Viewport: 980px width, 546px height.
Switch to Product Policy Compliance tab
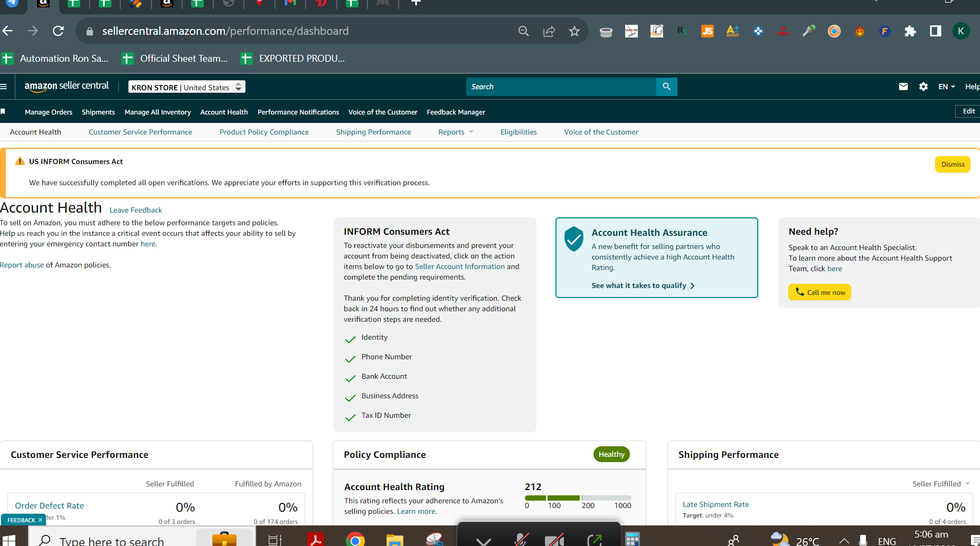(264, 132)
